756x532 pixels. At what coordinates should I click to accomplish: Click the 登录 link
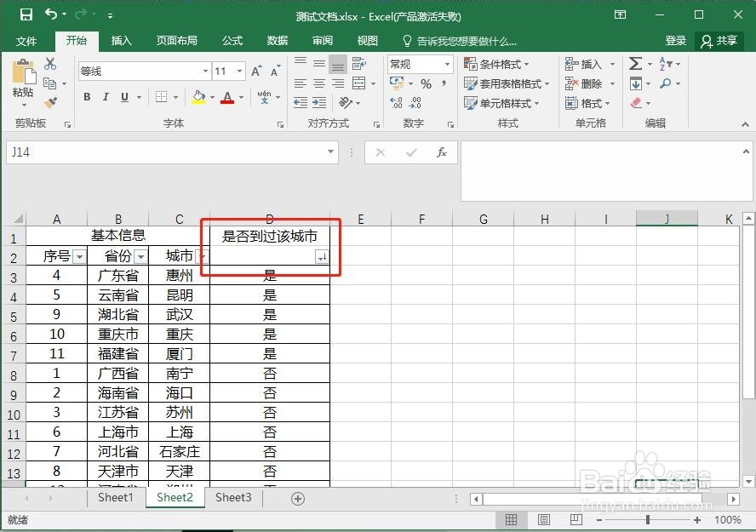[x=675, y=40]
